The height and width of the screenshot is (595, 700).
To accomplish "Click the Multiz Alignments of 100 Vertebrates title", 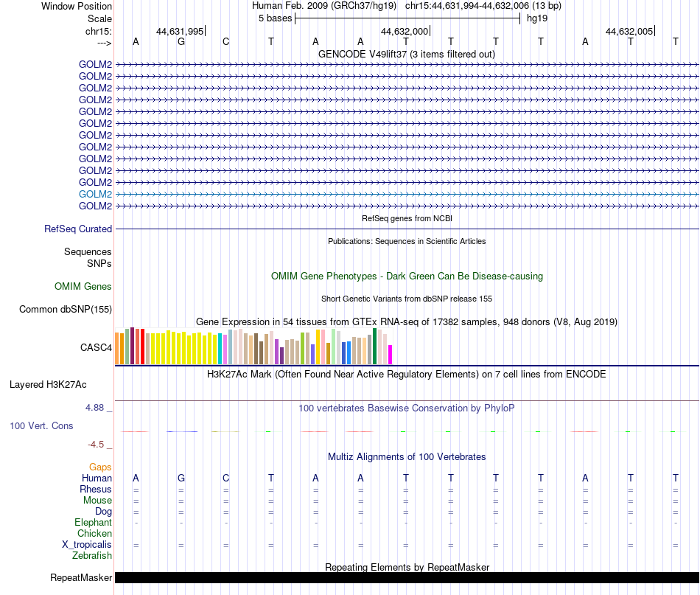I will [407, 456].
